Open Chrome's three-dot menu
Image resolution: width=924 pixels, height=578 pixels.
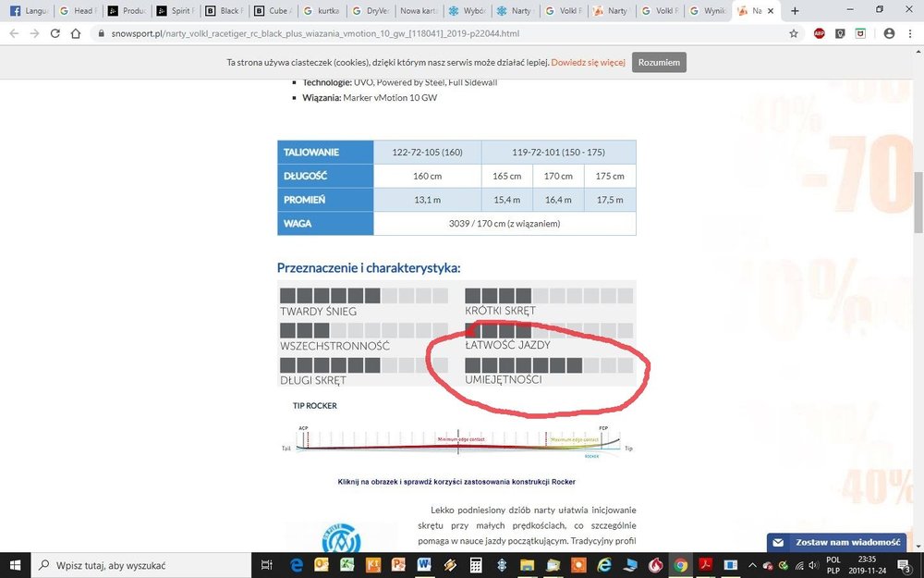click(910, 33)
